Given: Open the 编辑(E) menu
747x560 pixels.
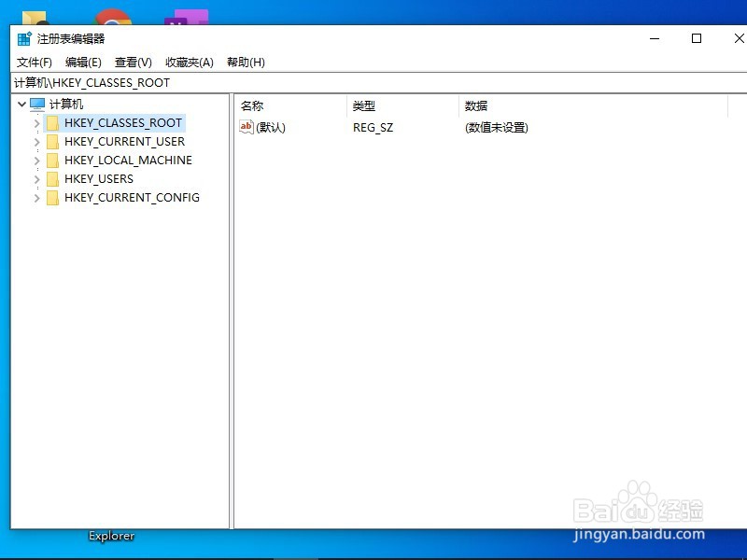Looking at the screenshot, I should point(82,62).
